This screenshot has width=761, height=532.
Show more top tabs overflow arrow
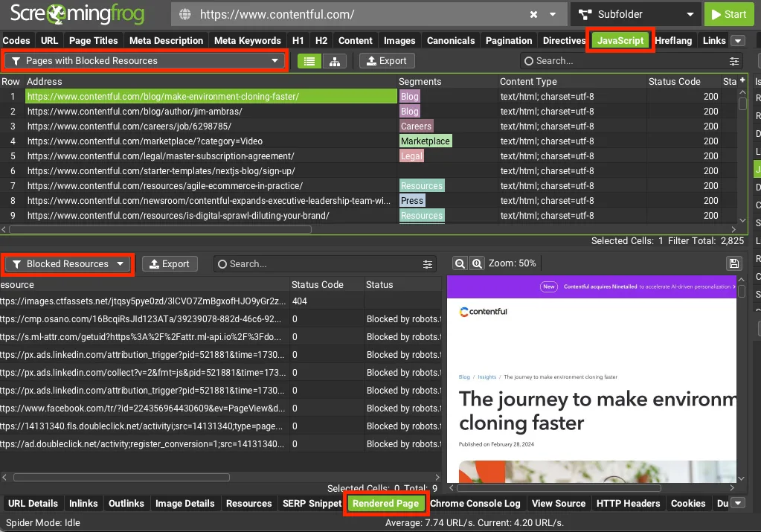738,41
